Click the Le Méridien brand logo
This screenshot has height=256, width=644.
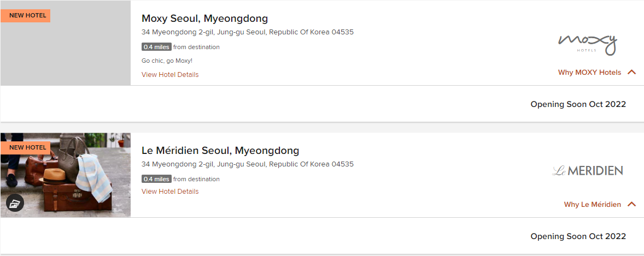(x=587, y=171)
